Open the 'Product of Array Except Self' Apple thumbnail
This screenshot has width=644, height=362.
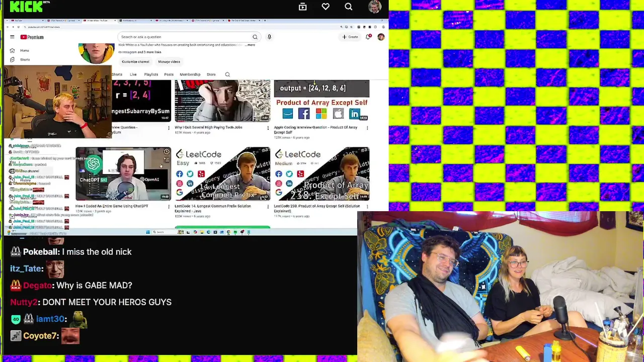[321, 101]
